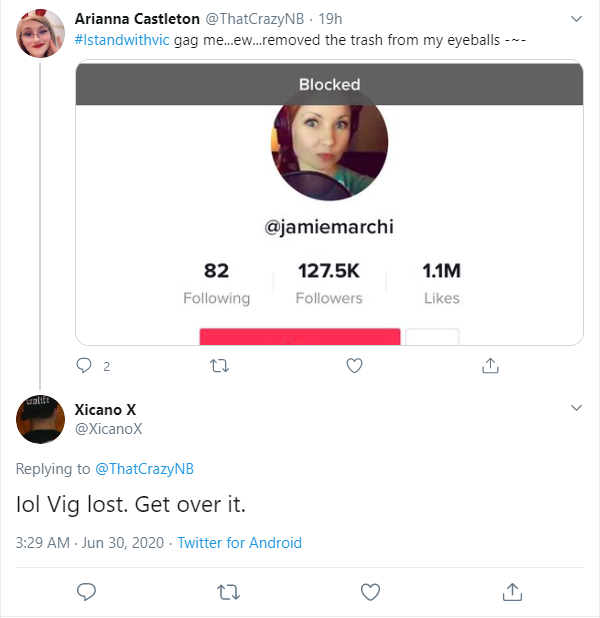Share Arianna Castleton's tweet
Image resolution: width=600 pixels, height=618 pixels.
(490, 365)
